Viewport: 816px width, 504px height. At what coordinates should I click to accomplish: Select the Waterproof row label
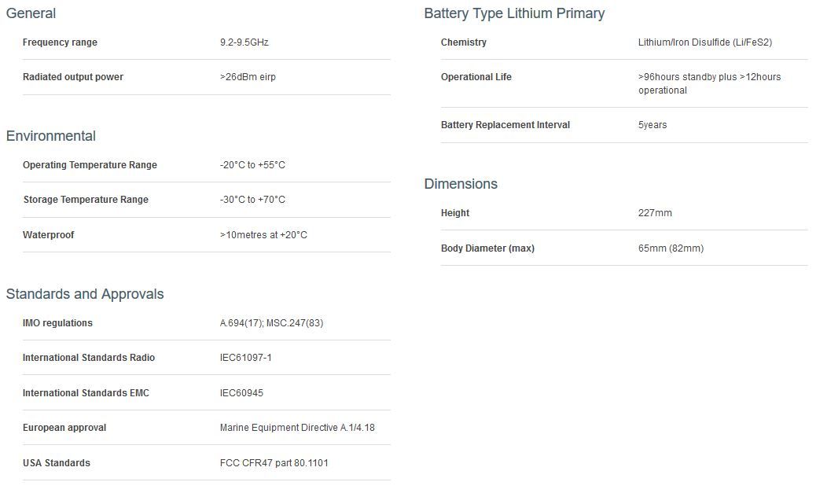coord(49,235)
